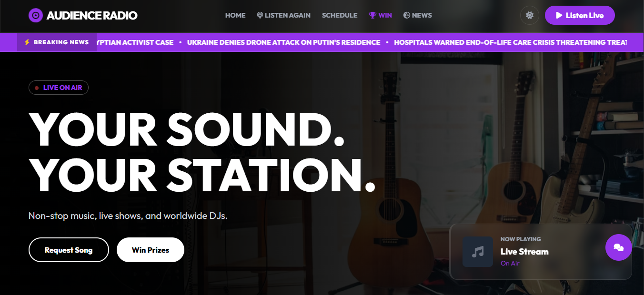Open the Ukraine denies drone attack headline

pyautogui.click(x=283, y=42)
